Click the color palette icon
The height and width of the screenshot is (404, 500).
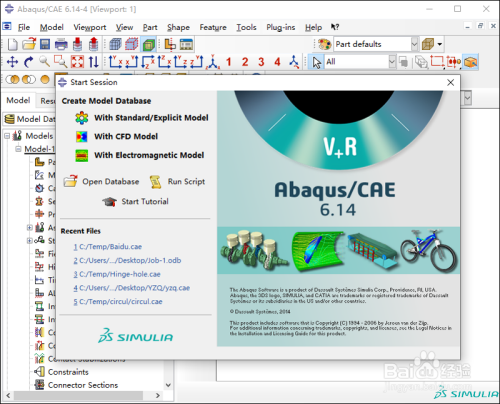(324, 44)
